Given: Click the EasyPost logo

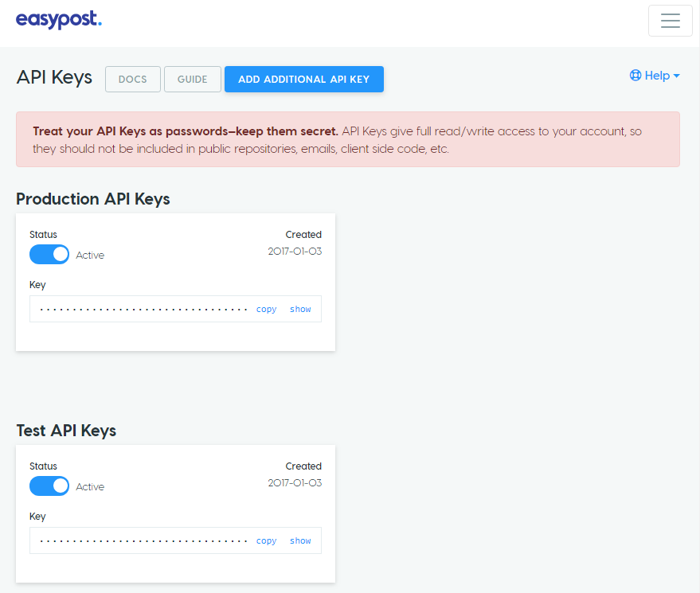Looking at the screenshot, I should pyautogui.click(x=59, y=20).
